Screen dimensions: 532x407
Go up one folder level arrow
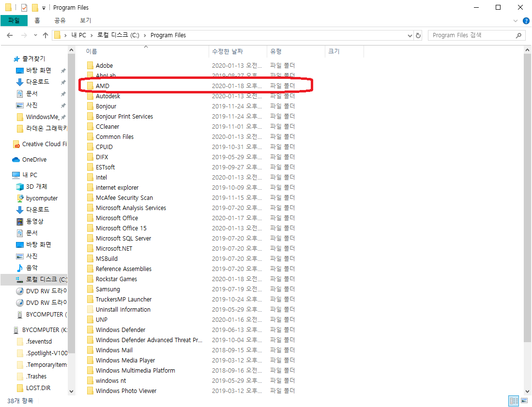(46, 35)
